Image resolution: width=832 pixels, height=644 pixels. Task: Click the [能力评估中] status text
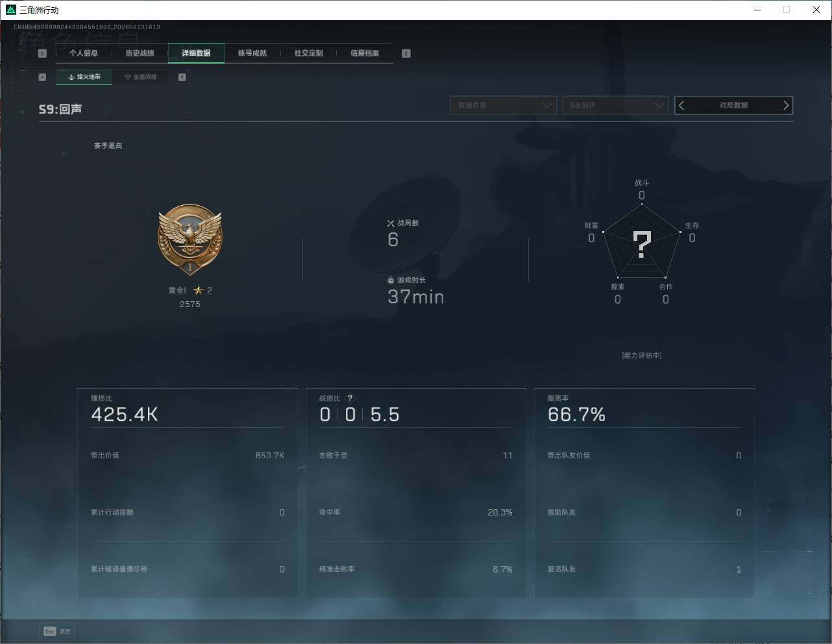point(642,356)
